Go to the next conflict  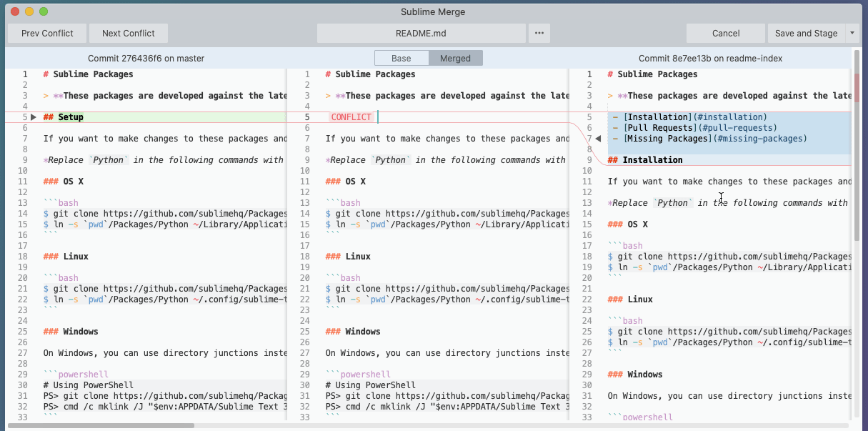[x=128, y=33]
